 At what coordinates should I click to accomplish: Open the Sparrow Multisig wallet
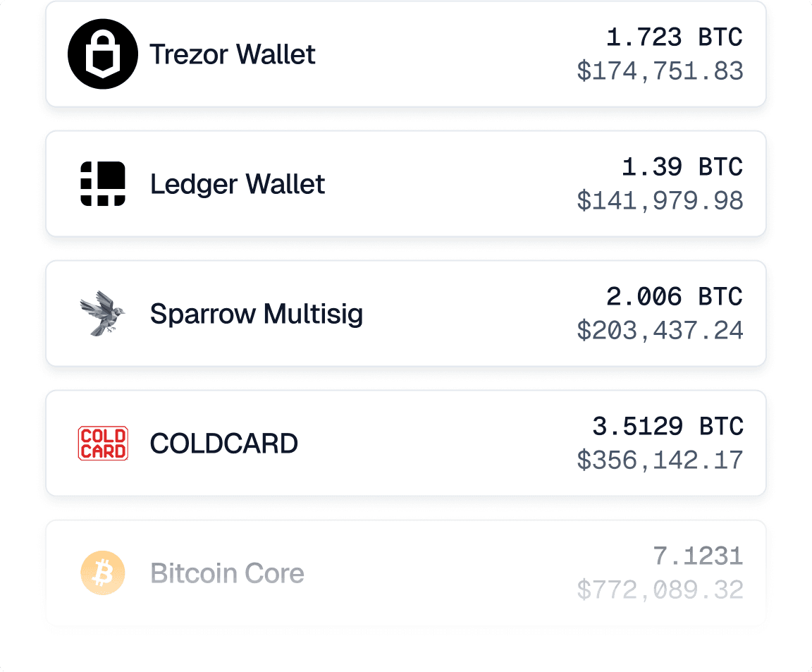coord(406,313)
